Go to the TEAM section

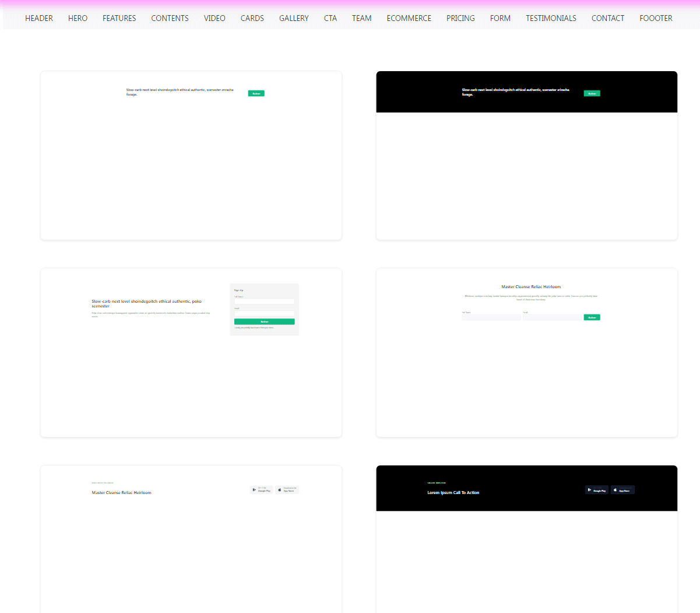[x=362, y=18]
